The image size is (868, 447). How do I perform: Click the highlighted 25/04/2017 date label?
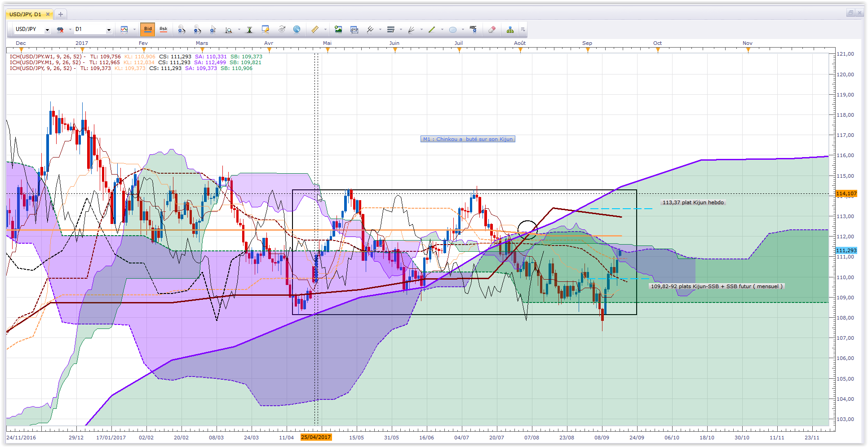coord(316,437)
